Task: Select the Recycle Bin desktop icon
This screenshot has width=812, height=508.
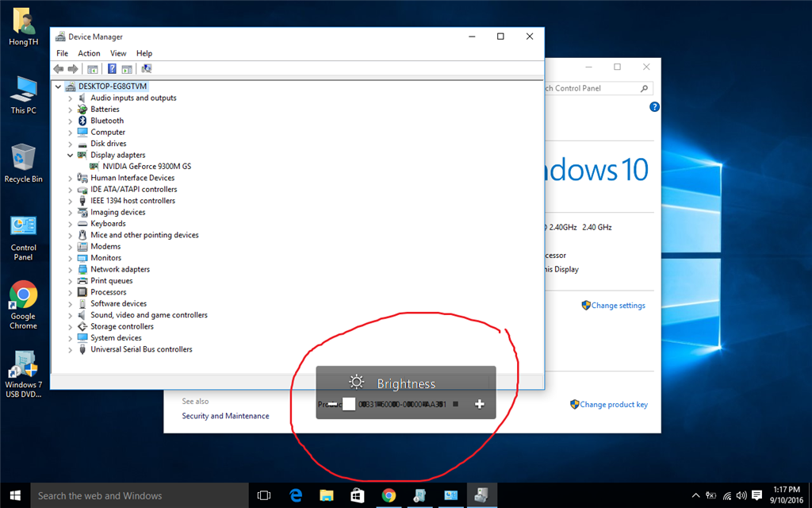Action: click(23, 164)
